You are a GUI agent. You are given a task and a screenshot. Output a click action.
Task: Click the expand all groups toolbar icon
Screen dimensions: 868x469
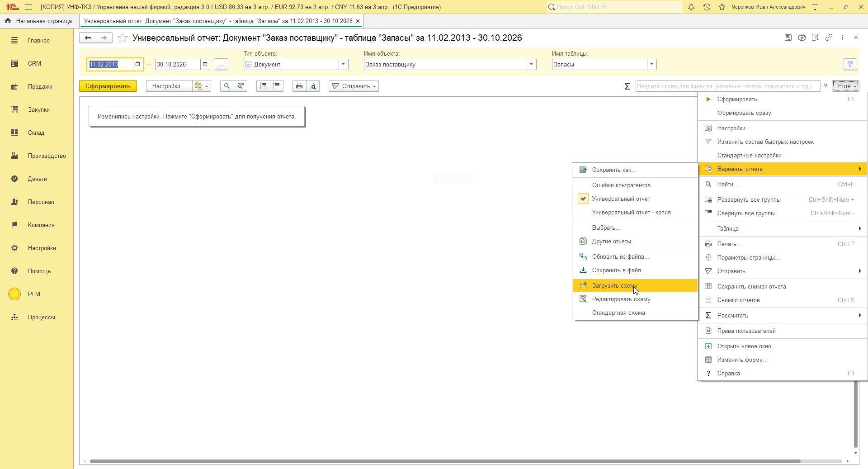pos(263,86)
